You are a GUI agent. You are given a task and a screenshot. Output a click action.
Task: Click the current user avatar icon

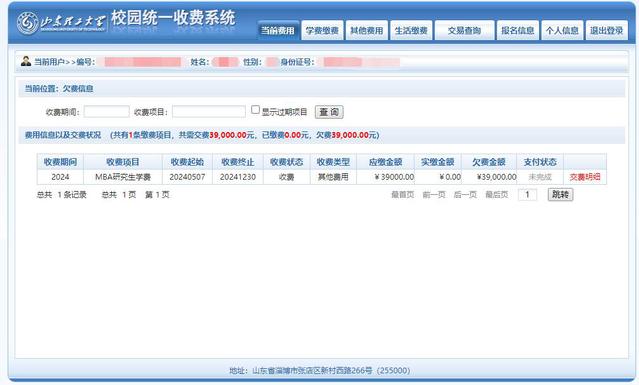pyautogui.click(x=26, y=62)
